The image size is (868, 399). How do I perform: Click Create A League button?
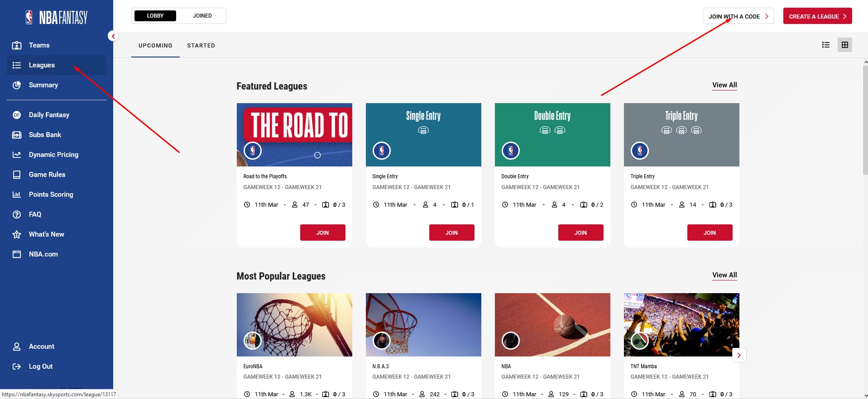[x=817, y=16]
